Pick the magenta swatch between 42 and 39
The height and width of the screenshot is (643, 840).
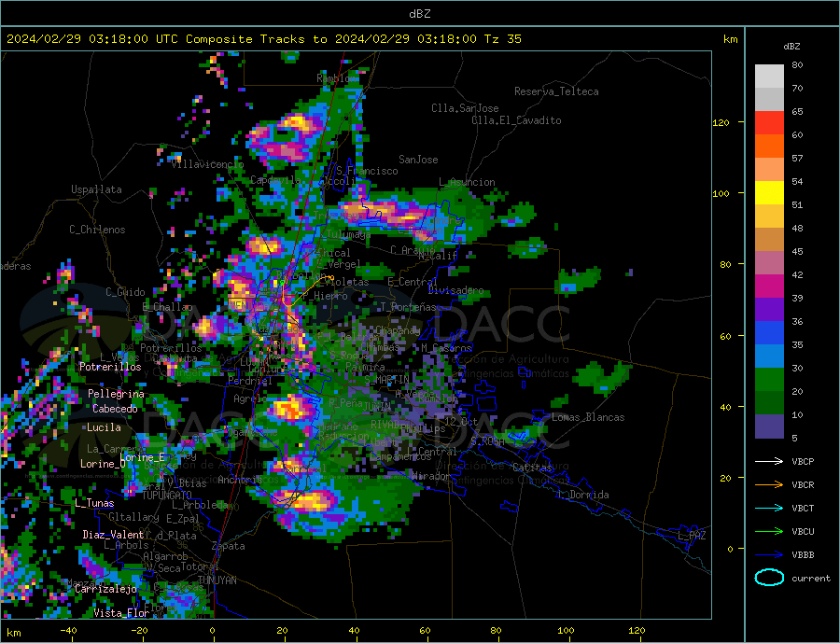[x=769, y=287]
